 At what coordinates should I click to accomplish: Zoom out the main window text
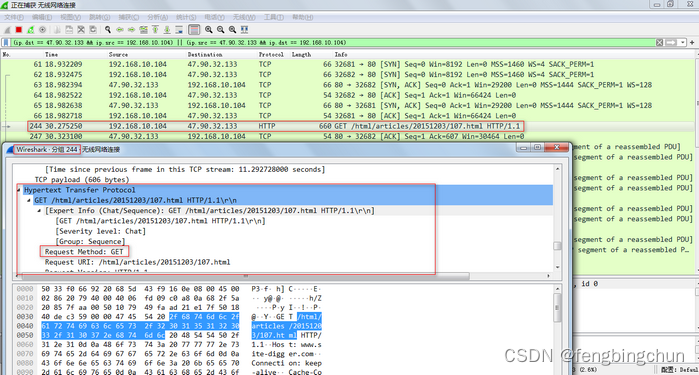point(221,30)
